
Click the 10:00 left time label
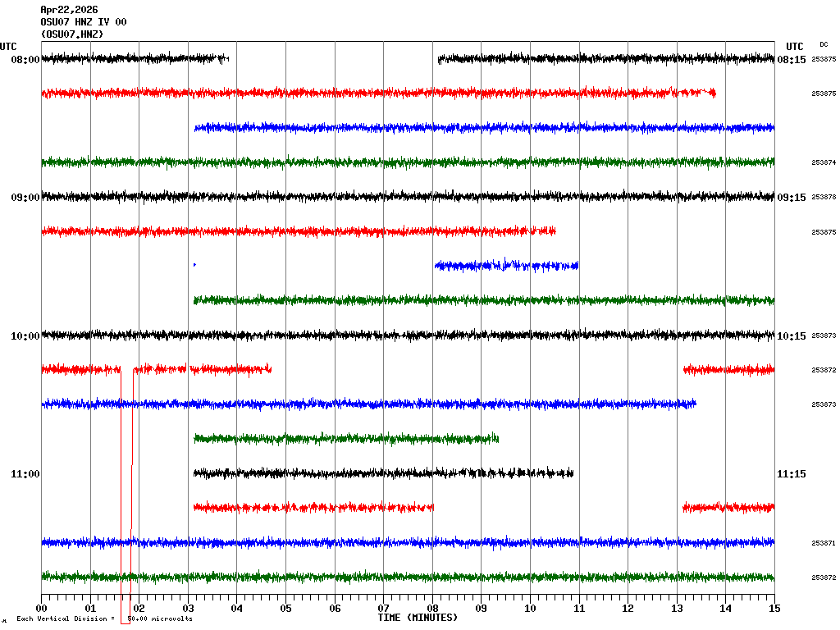[x=25, y=336]
